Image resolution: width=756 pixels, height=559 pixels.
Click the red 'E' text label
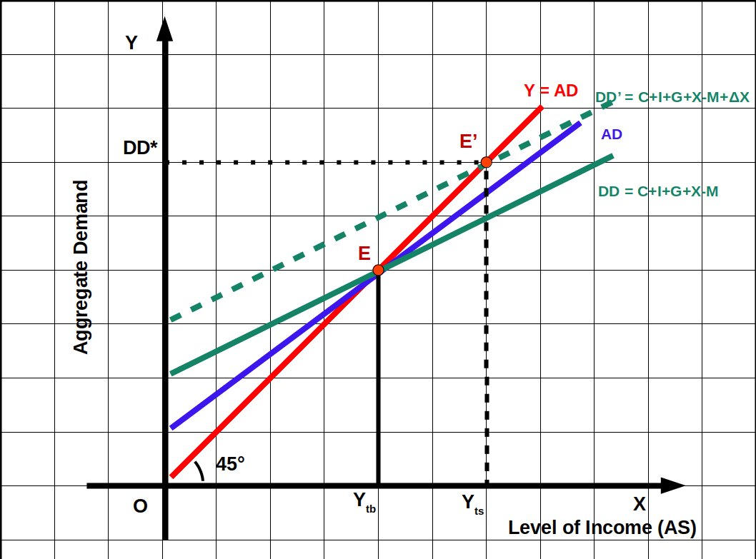(x=364, y=253)
